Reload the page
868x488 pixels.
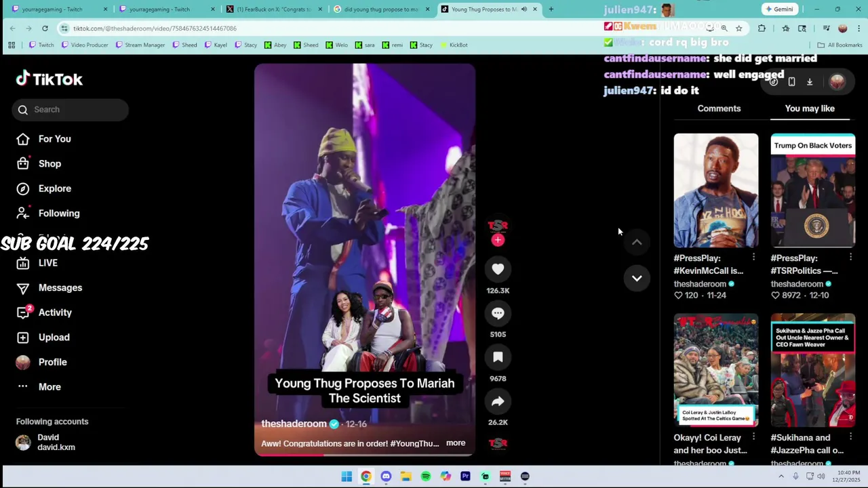[45, 28]
